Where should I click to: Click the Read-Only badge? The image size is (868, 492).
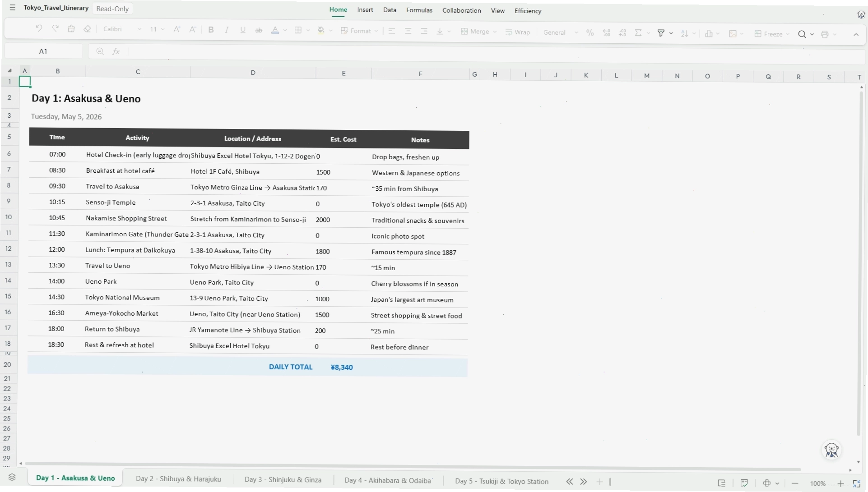[112, 9]
